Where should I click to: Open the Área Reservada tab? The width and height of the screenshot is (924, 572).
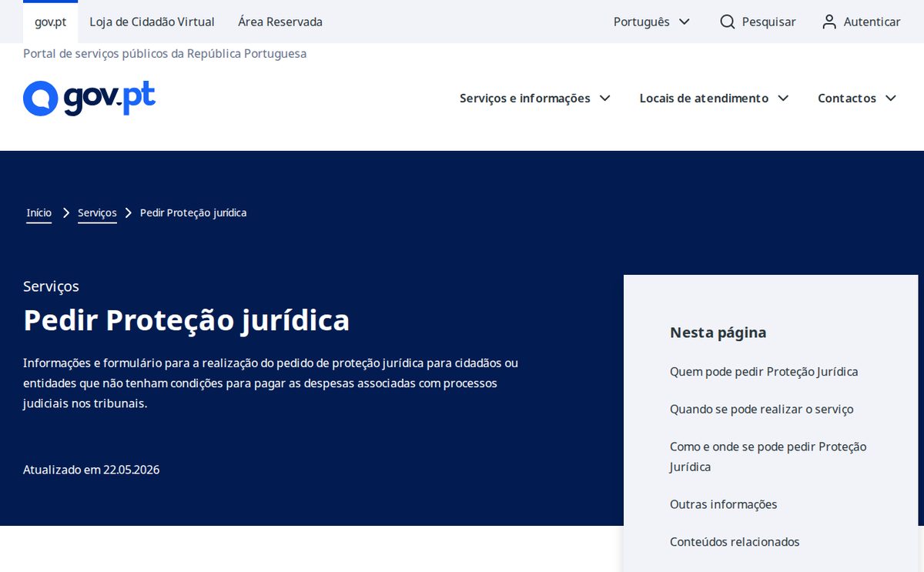coord(280,22)
